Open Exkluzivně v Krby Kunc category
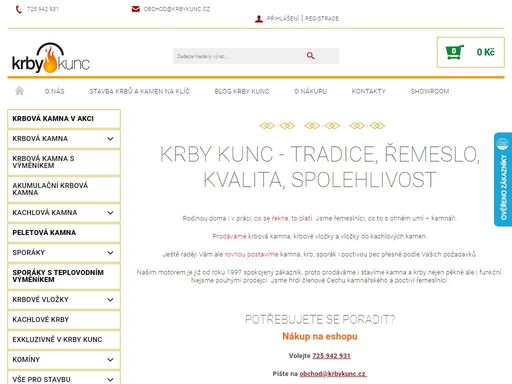The width and height of the screenshot is (512, 384). coord(64,340)
